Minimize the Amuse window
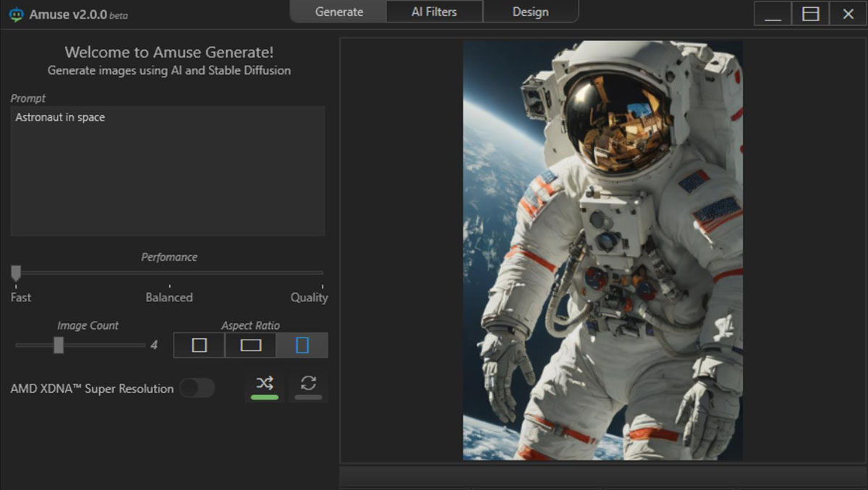Image resolution: width=868 pixels, height=490 pixels. tap(773, 13)
